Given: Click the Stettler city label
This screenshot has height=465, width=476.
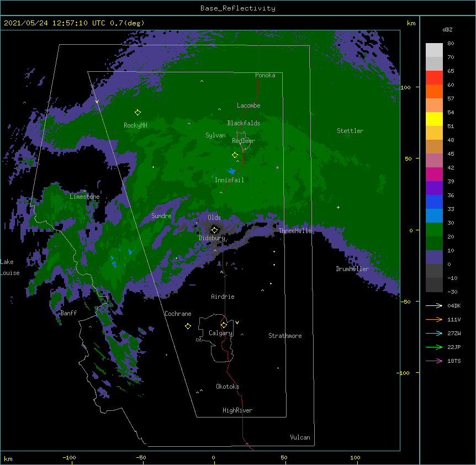Looking at the screenshot, I should coord(350,131).
